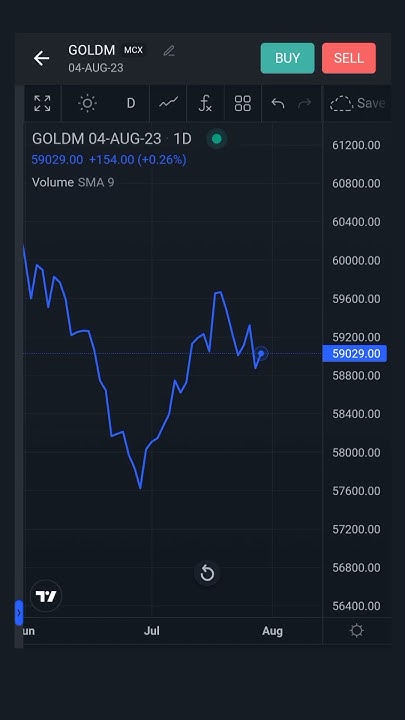Undo the last chart action
The image size is (405, 720).
pyautogui.click(x=278, y=104)
